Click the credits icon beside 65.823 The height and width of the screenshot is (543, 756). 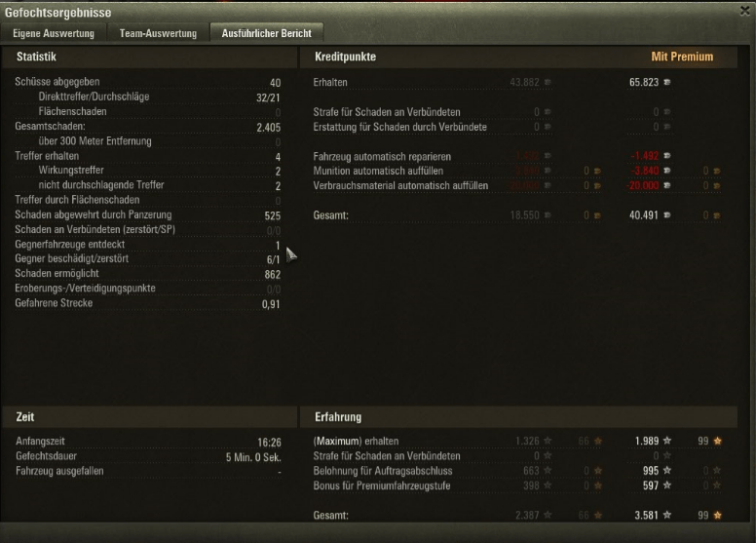click(667, 82)
